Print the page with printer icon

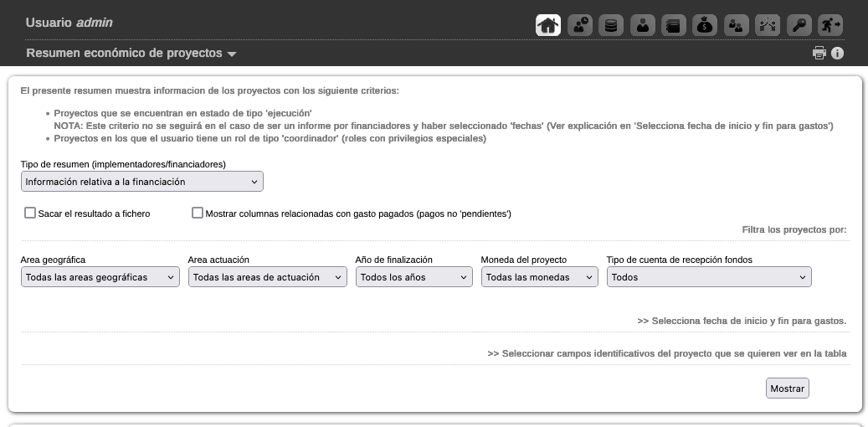819,54
